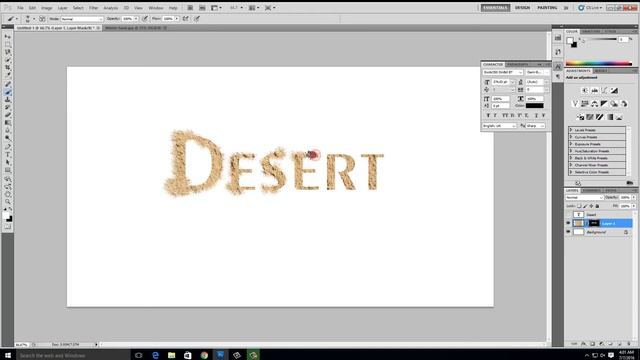Viewport: 640px width, 360px height.
Task: Create a new layer from Layers panel footer
Action: coord(619,344)
